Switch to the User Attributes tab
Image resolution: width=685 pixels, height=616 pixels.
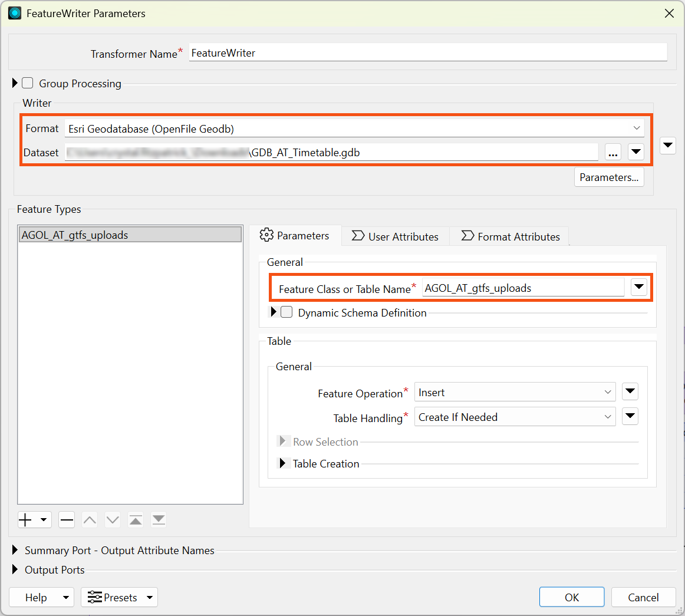coord(396,236)
